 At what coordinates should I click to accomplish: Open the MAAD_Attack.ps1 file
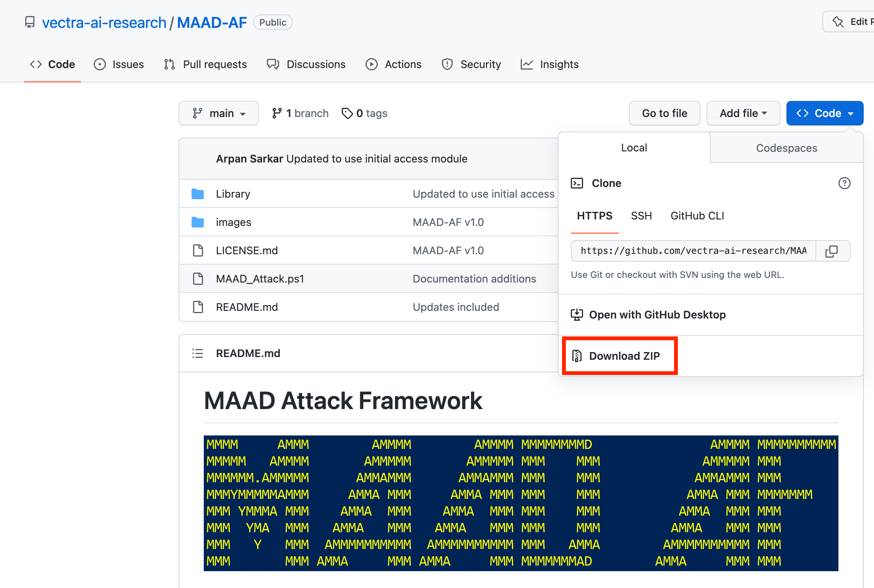[260, 279]
